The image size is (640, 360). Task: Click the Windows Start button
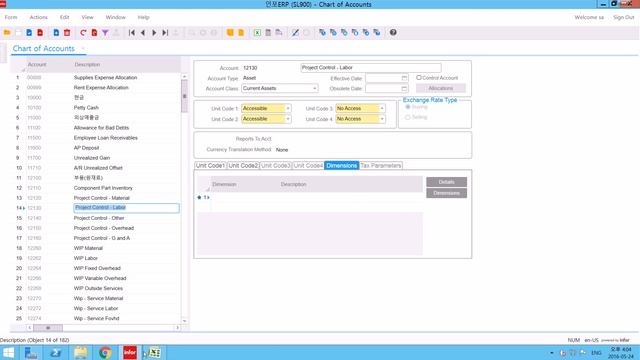tap(8, 352)
